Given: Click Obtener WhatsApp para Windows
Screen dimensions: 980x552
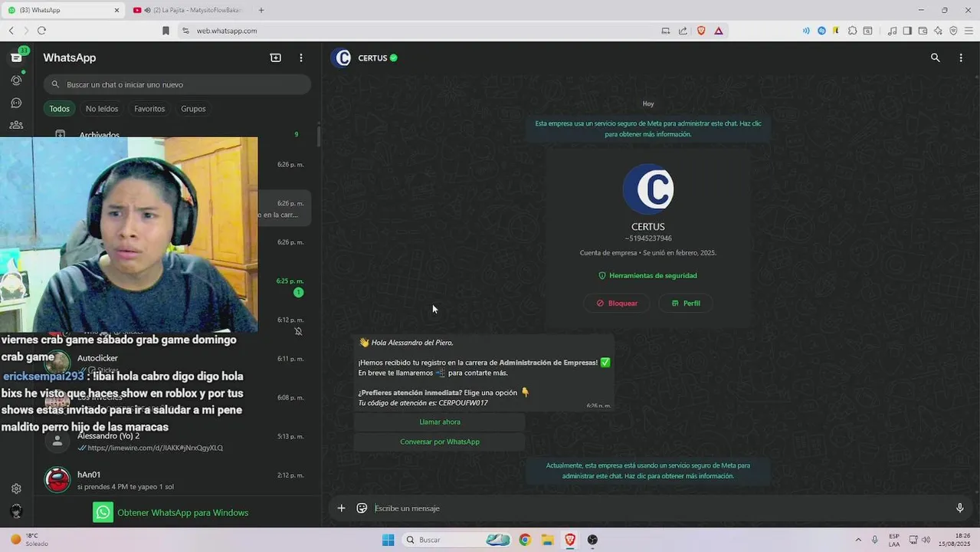Looking at the screenshot, I should [171, 512].
